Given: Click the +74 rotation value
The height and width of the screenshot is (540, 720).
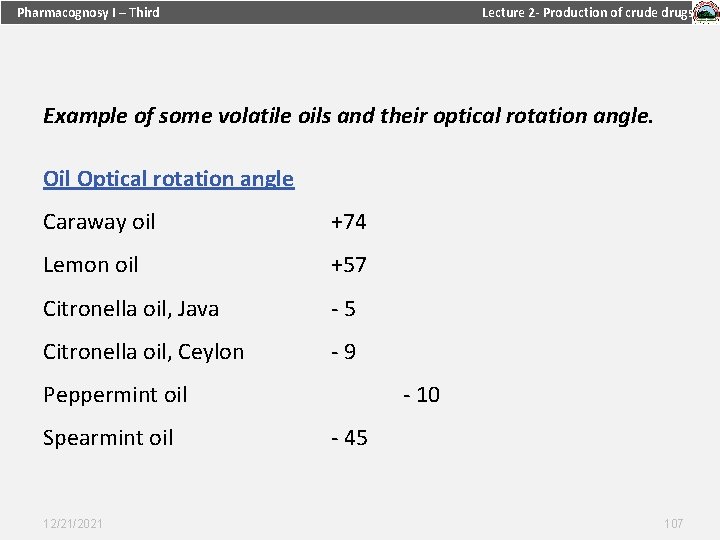Looking at the screenshot, I should [349, 222].
